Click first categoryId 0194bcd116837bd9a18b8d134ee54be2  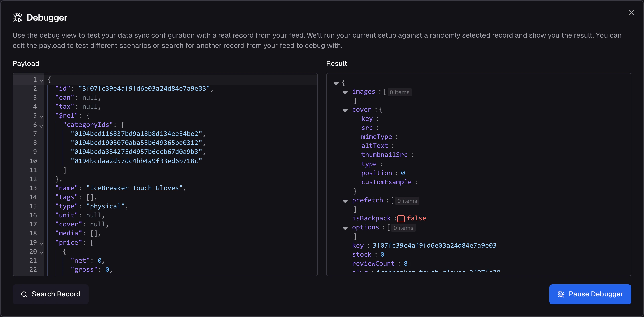point(136,134)
